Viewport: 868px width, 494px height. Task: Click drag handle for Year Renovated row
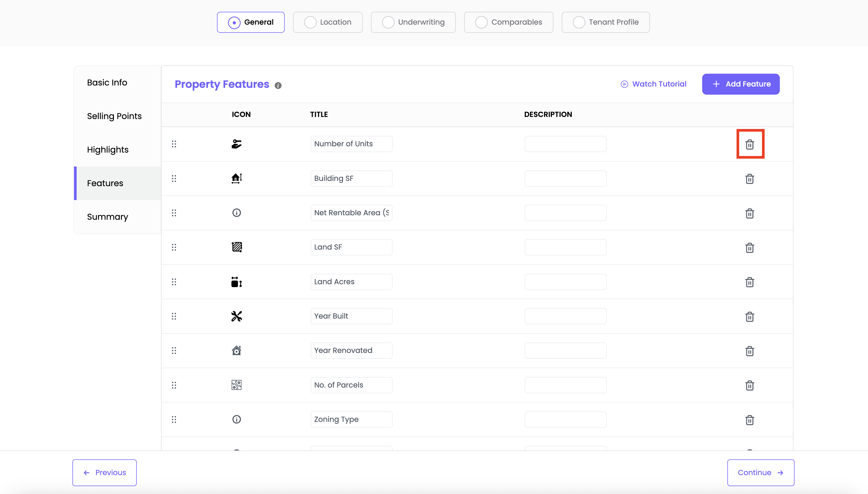[174, 351]
